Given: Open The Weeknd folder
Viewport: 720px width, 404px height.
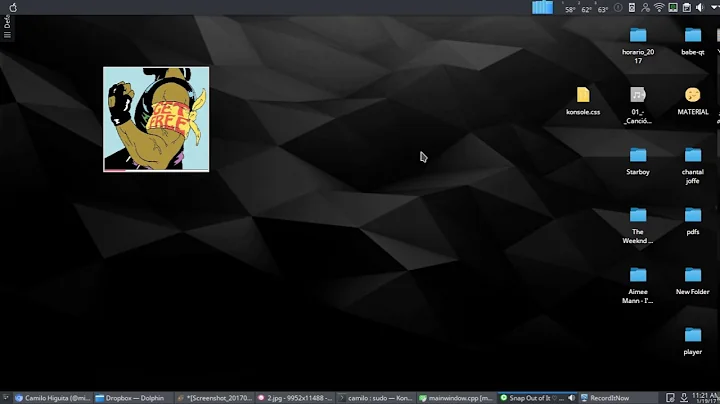Looking at the screenshot, I should (x=638, y=215).
